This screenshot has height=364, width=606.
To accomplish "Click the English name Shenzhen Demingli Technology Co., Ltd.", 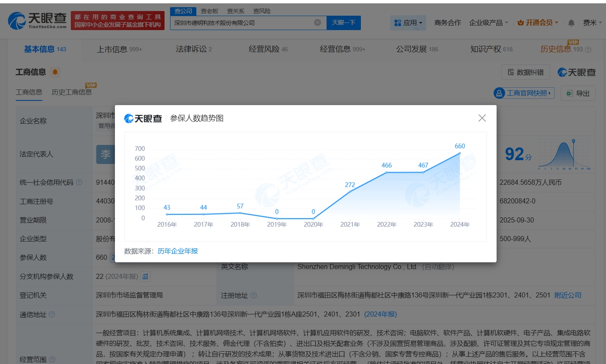I will click(357, 267).
